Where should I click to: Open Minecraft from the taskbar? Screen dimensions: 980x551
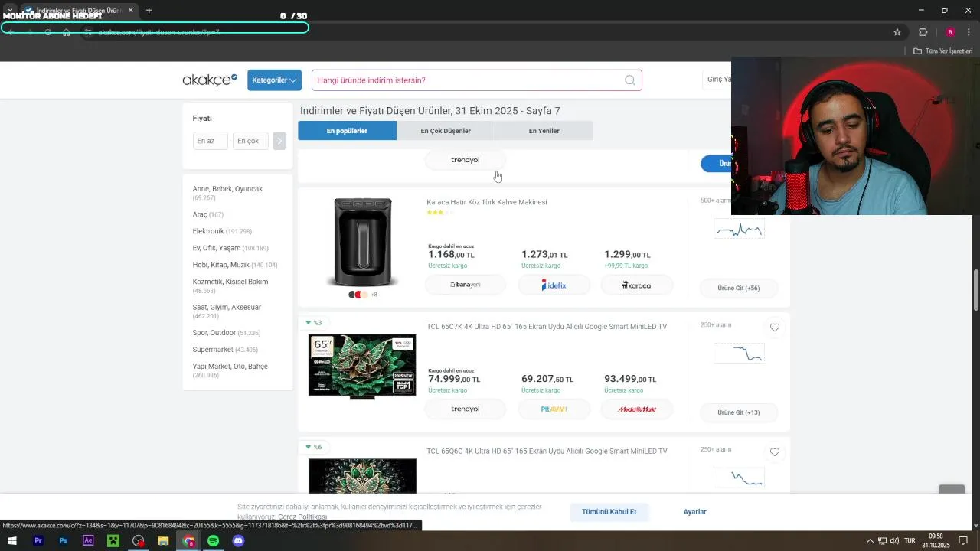[x=113, y=541]
